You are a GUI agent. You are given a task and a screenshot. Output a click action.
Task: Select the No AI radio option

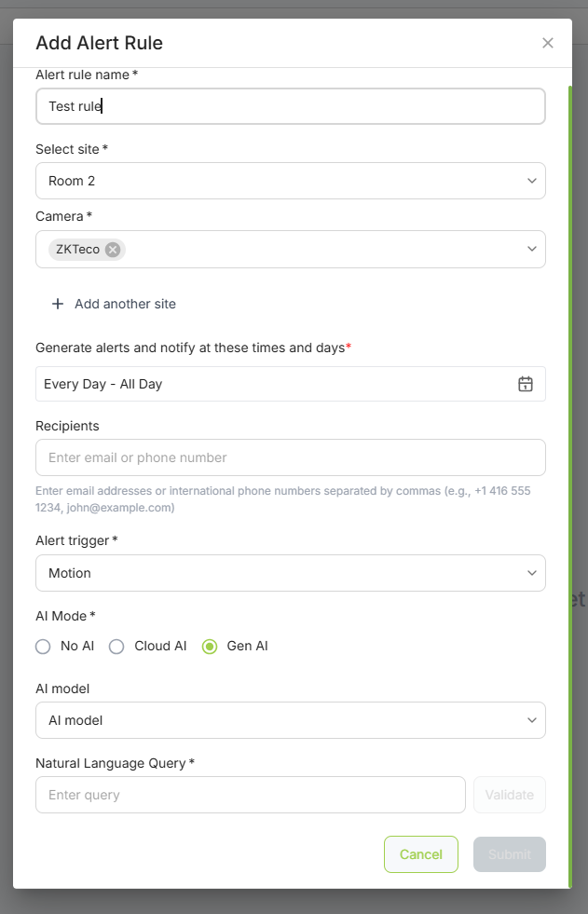click(43, 647)
